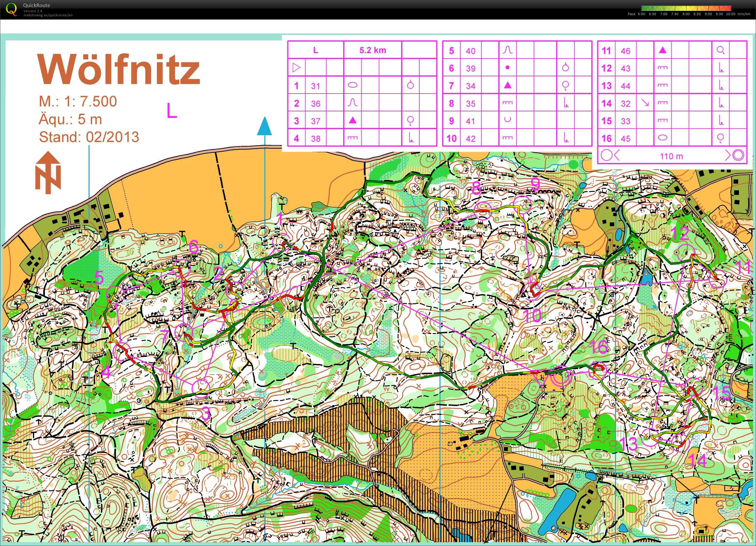Click the map label 11

coord(743,268)
